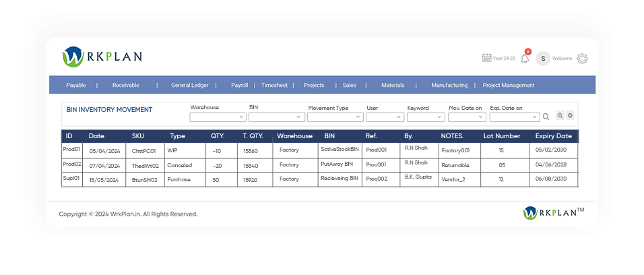644x275 pixels.
Task: Open the Warehouse filter dropdown
Action: (218, 117)
